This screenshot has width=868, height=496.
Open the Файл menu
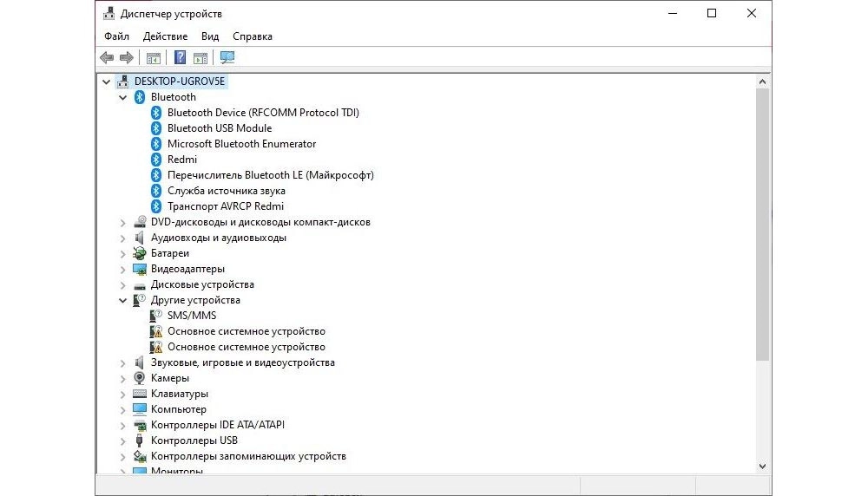coord(116,36)
